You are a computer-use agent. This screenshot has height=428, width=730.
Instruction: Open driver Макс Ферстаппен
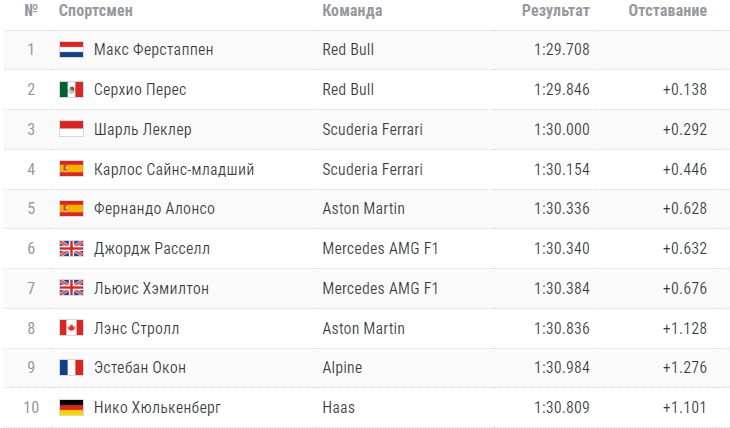(x=154, y=49)
